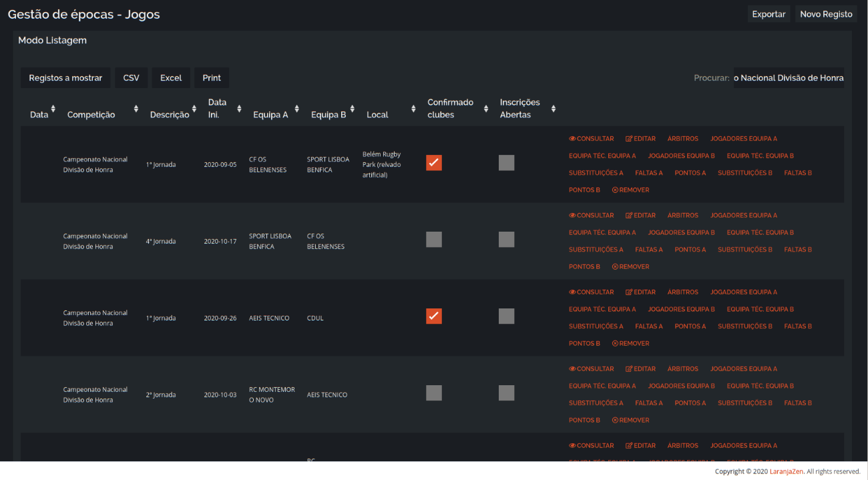
Task: Open Pontos A for RC MONTEMOR 2ª Jornada
Action: point(690,403)
